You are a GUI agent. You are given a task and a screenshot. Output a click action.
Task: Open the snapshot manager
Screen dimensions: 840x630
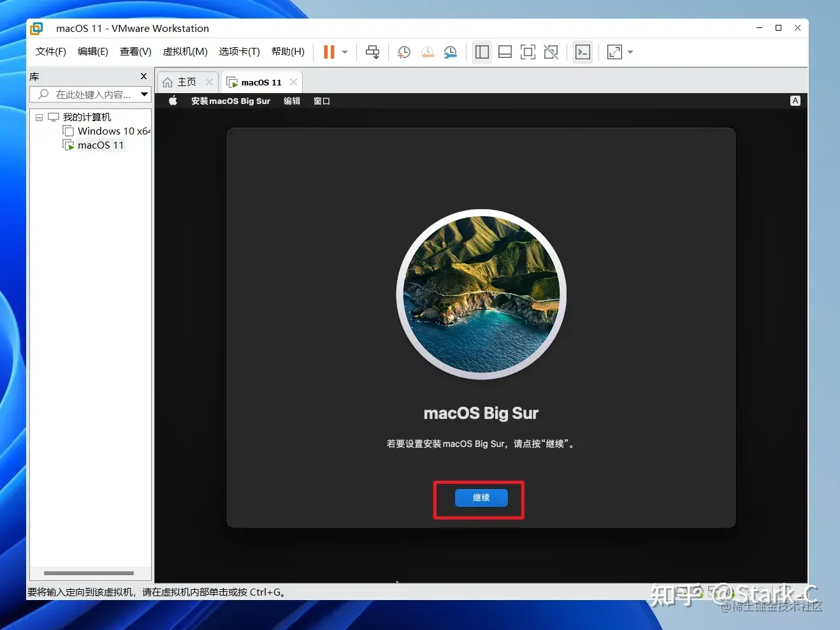tap(451, 52)
